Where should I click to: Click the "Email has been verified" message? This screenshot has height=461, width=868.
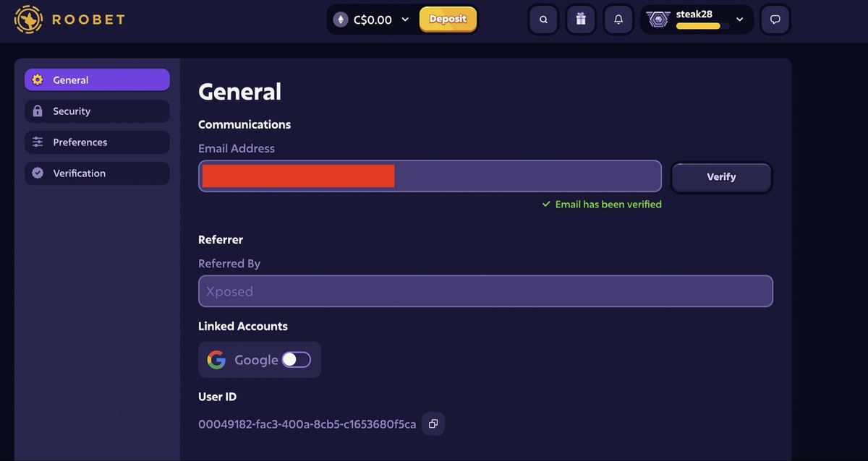click(602, 204)
